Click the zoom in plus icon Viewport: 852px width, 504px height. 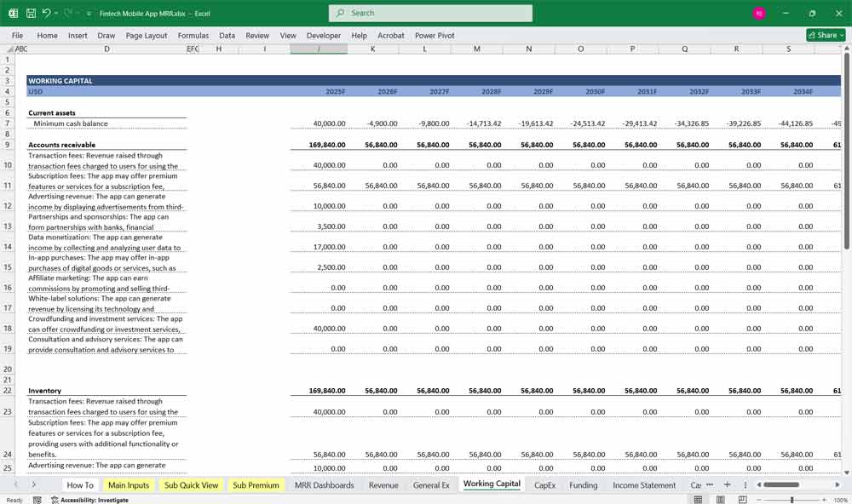click(x=824, y=500)
